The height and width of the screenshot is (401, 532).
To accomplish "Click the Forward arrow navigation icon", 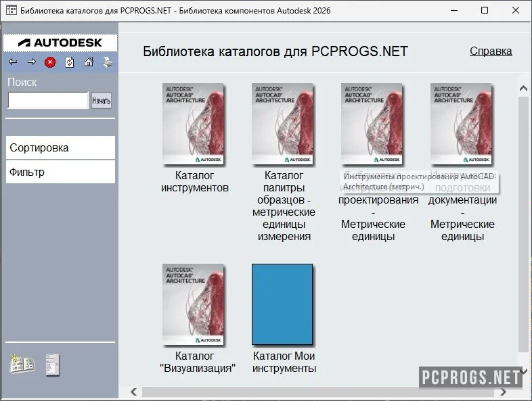I will point(32,62).
